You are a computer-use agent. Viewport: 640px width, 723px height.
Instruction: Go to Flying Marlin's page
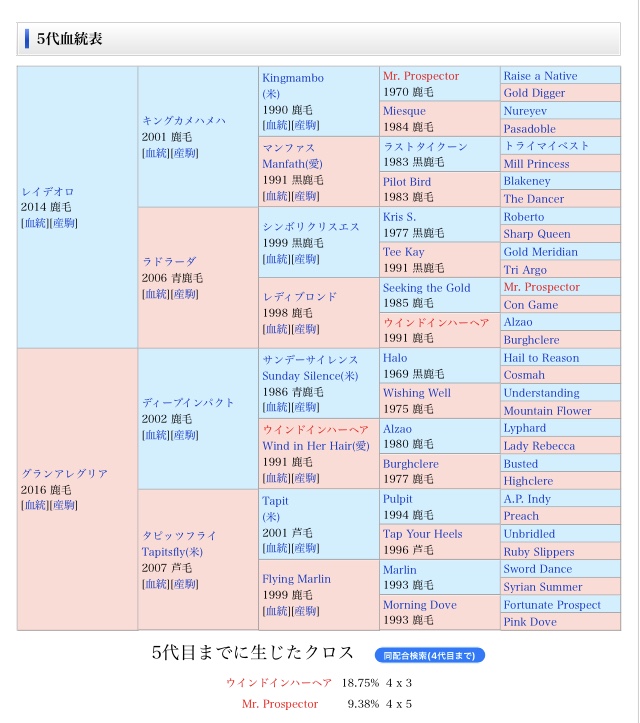(x=296, y=579)
